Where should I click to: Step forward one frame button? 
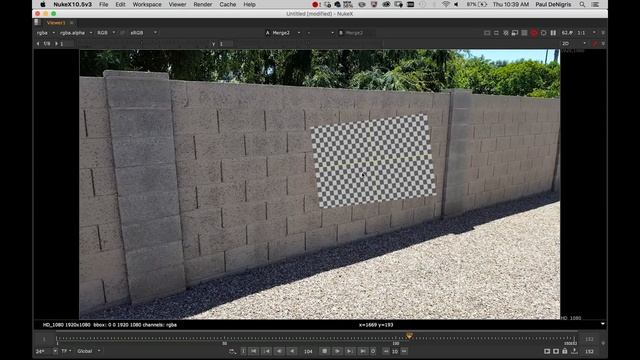click(350, 351)
